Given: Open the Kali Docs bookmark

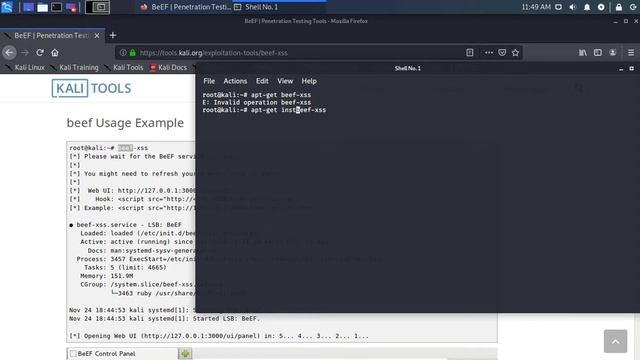Looking at the screenshot, I should pos(168,68).
